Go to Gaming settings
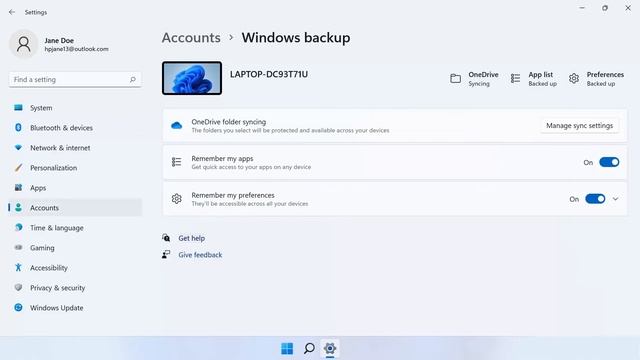This screenshot has height=360, width=640. pos(75,247)
